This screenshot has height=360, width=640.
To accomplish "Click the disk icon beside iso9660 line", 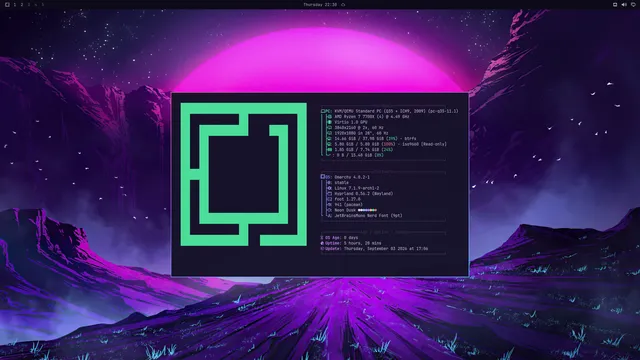I will point(330,144).
